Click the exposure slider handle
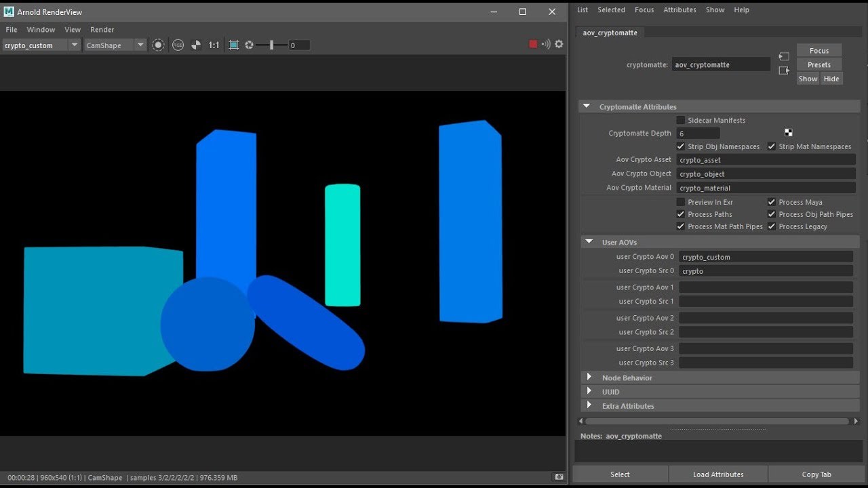 (x=271, y=45)
